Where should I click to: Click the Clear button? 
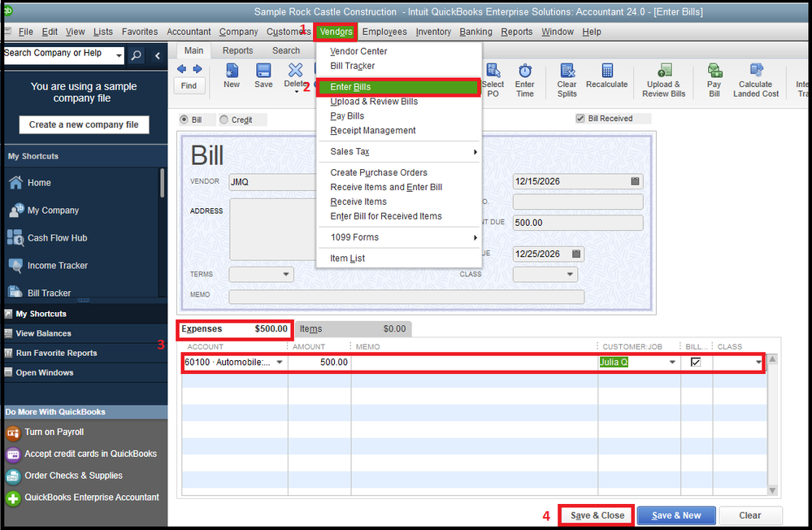point(750,515)
